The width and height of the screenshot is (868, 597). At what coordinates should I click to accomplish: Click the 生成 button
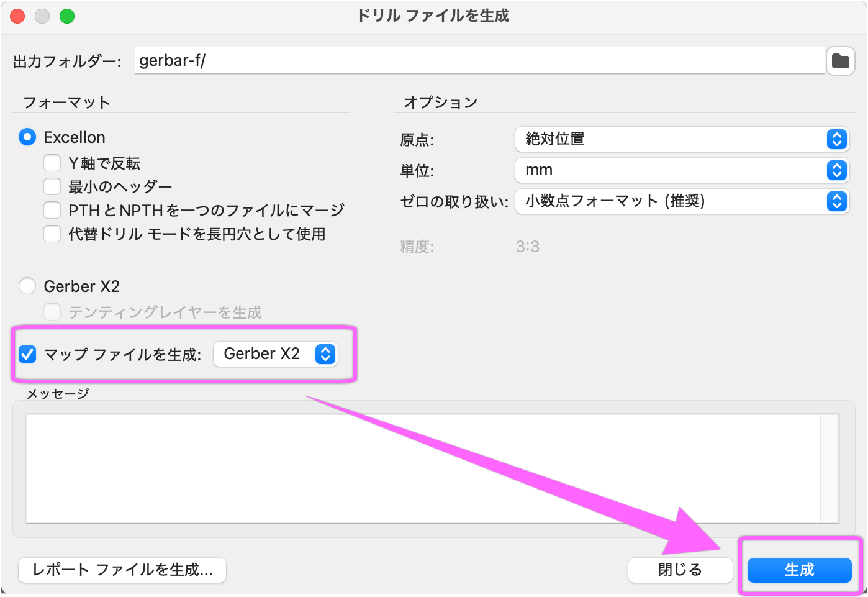[x=799, y=570]
